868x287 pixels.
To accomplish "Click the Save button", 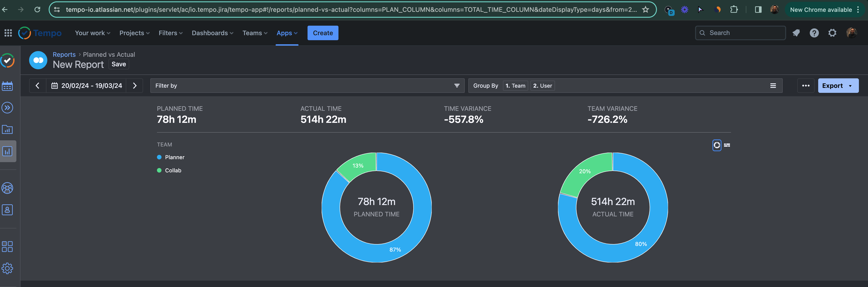I will [119, 64].
